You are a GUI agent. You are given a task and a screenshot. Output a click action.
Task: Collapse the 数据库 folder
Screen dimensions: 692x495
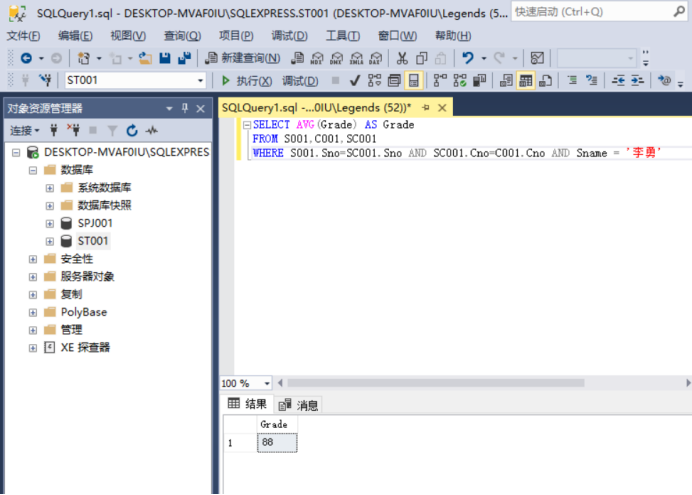(x=33, y=170)
